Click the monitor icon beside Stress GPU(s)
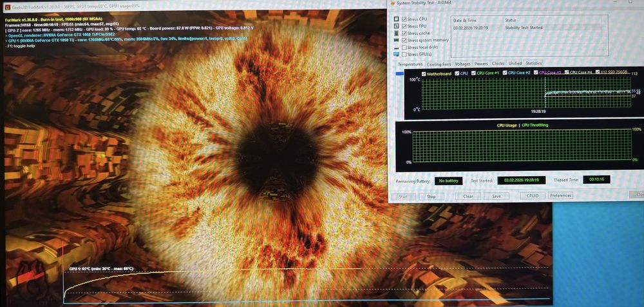This screenshot has width=644, height=307. click(x=396, y=54)
